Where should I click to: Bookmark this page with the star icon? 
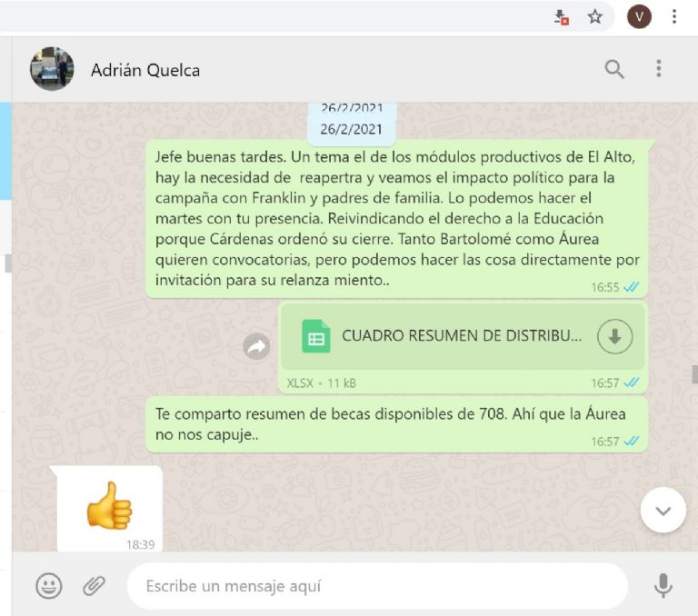tap(594, 17)
